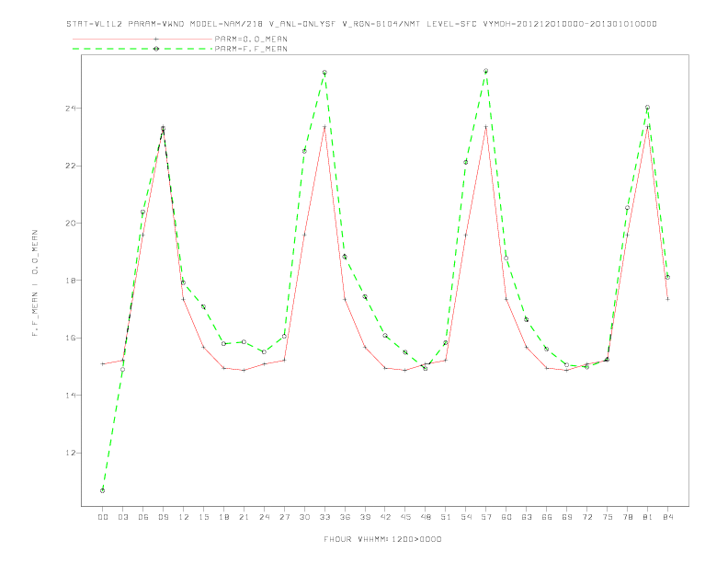Click the y-axis label F.F_MEAN | O.O_MEAN
Viewport: 728px width, 563px height.
(x=35, y=283)
